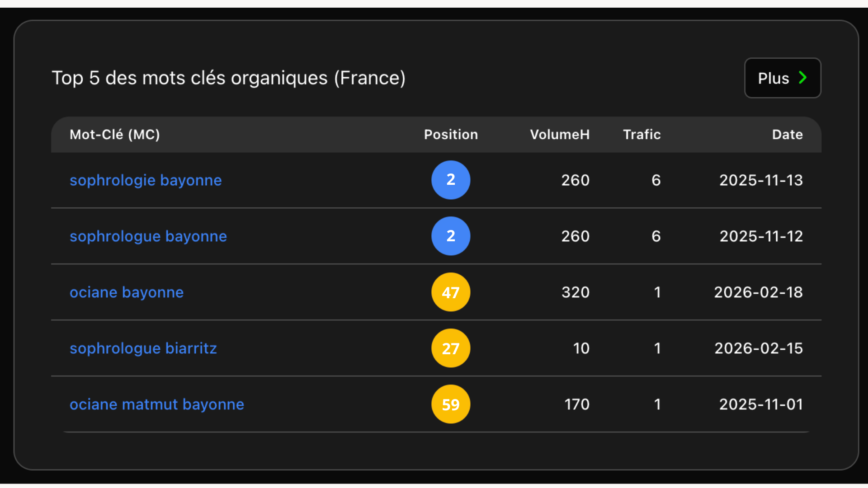Click the 2026-02-18 date cell
Screen dimensions: 868x488
pyautogui.click(x=759, y=292)
